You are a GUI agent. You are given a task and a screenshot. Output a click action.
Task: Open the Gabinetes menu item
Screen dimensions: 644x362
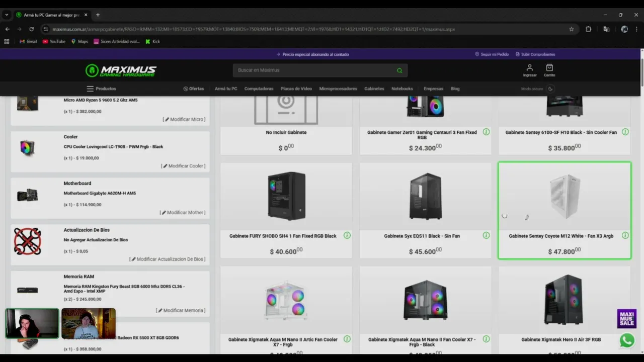(x=374, y=89)
